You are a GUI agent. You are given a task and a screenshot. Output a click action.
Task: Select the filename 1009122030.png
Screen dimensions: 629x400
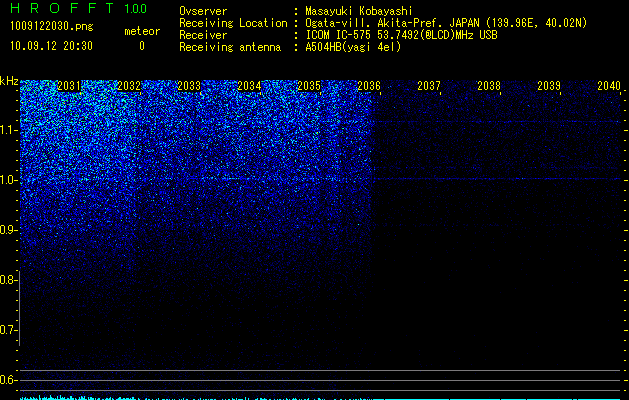tap(51, 26)
